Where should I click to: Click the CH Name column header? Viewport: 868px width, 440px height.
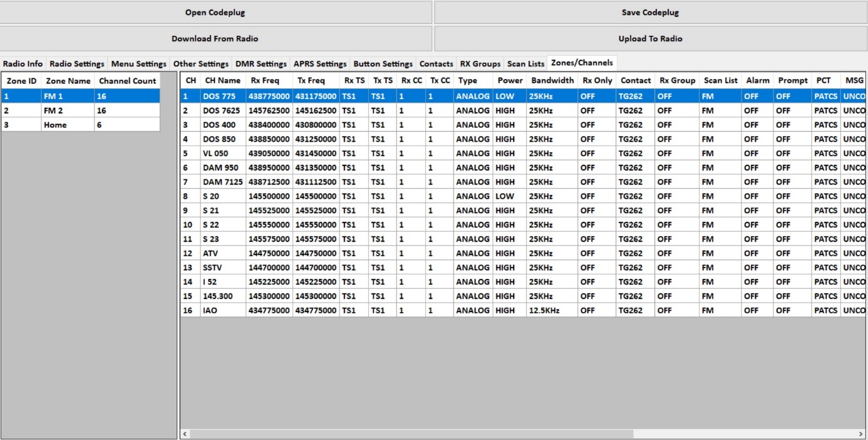222,81
